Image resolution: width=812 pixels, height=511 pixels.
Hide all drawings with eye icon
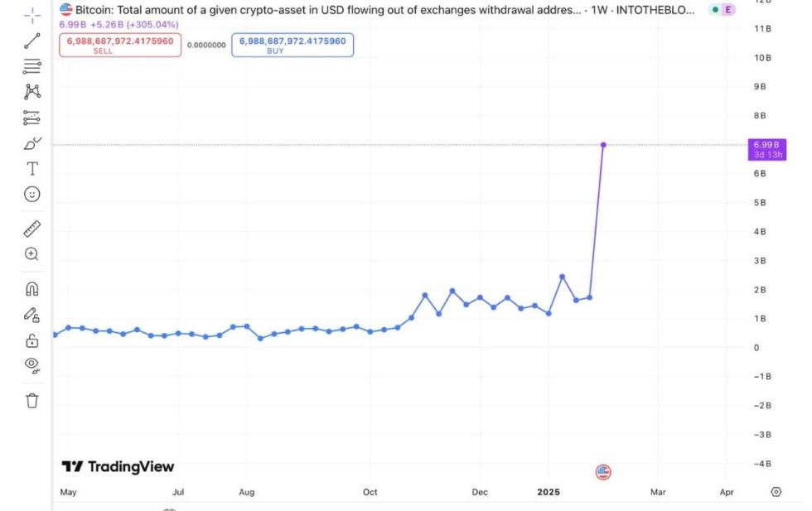(x=32, y=364)
